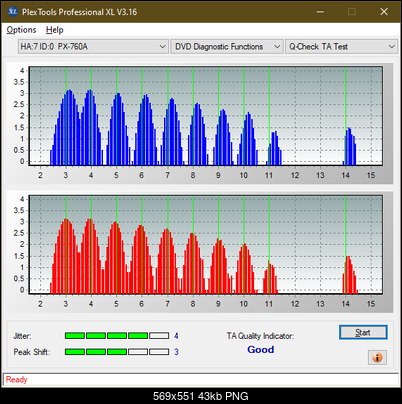
Task: Click the blue pit histogram chart
Action: [206, 116]
